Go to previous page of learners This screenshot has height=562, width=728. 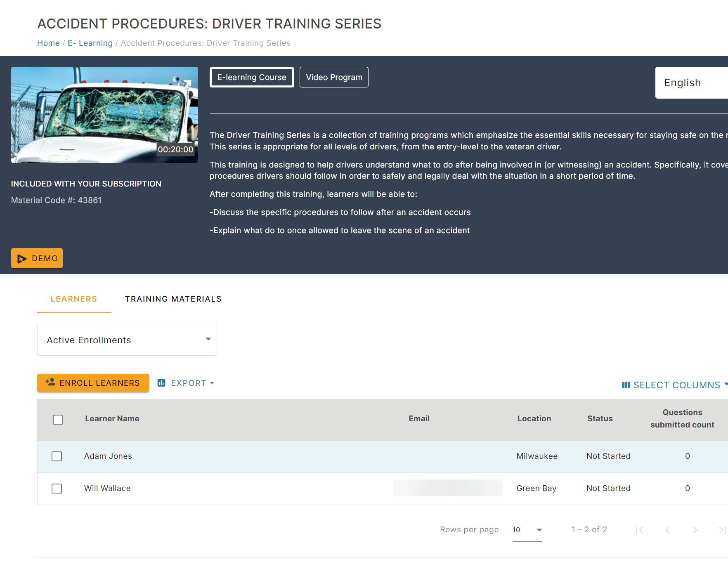(x=667, y=530)
